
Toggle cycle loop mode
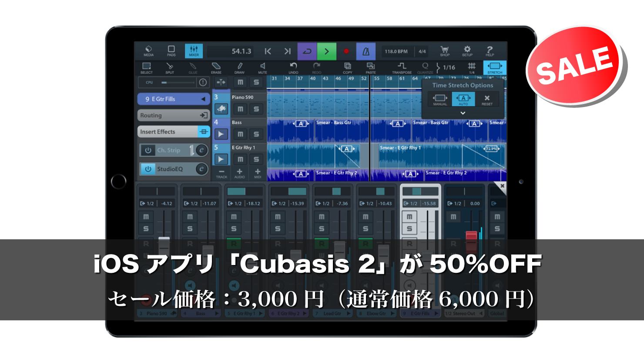(307, 51)
